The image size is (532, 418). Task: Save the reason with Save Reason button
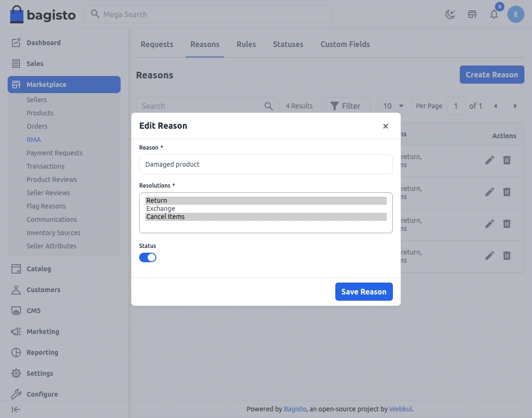point(364,292)
